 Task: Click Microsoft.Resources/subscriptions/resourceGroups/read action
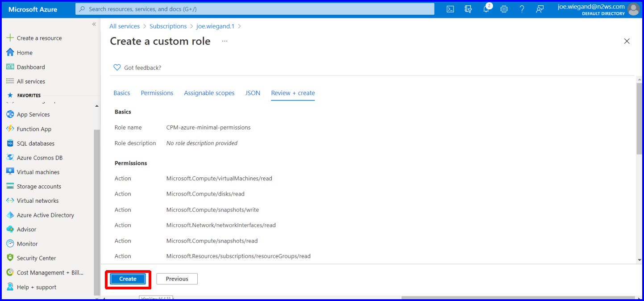pos(238,256)
